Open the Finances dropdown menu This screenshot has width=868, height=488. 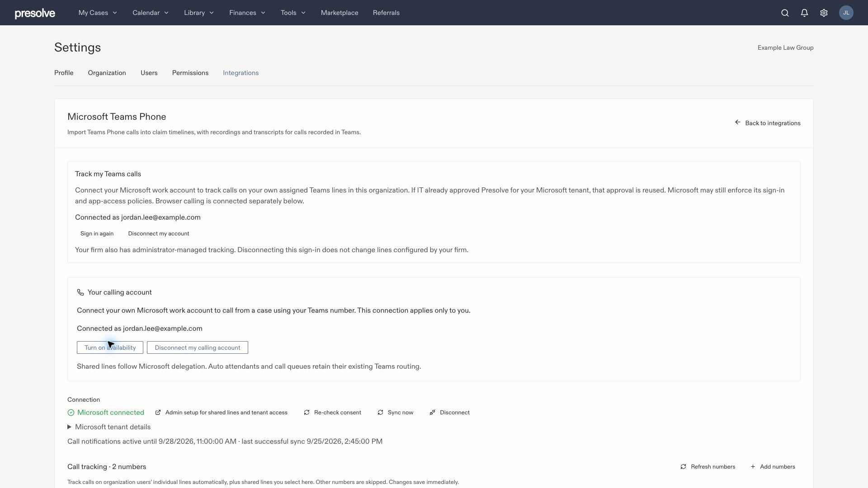coord(247,13)
